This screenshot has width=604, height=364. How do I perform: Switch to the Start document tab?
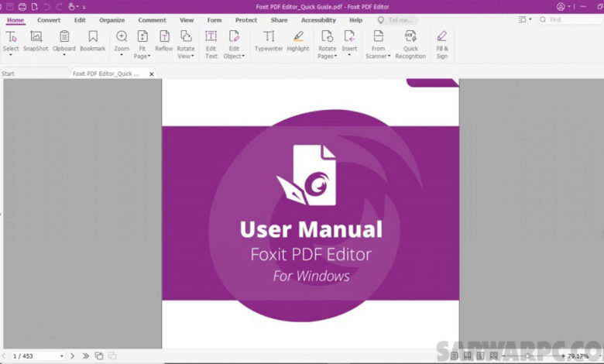coord(34,74)
